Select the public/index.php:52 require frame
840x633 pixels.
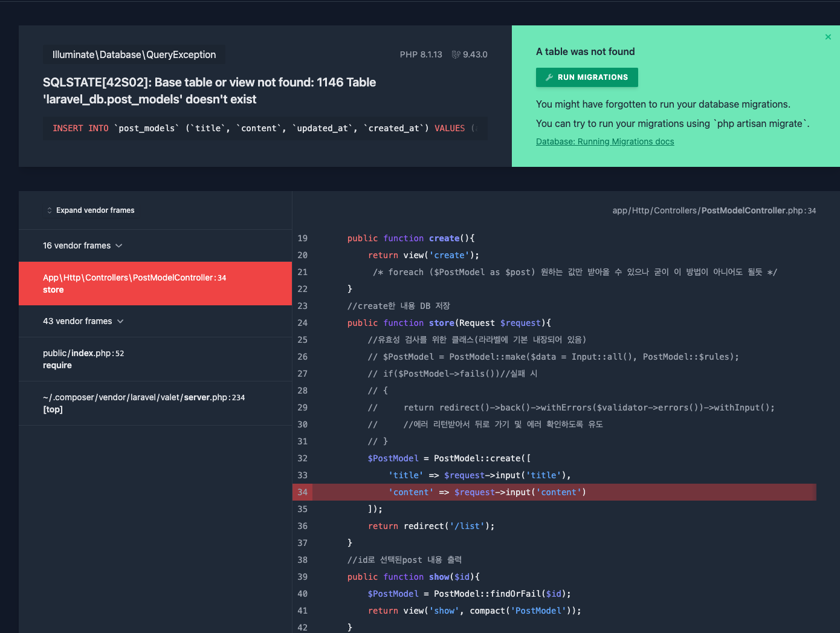pos(155,359)
